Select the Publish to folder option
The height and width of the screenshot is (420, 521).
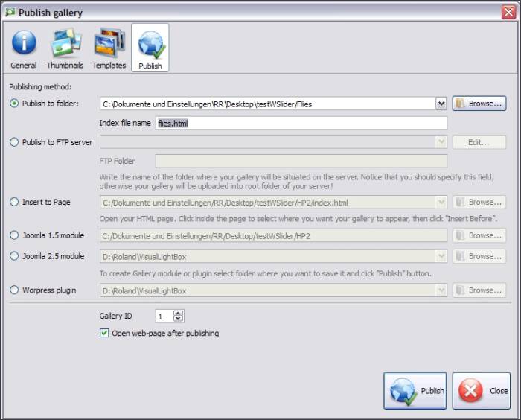14,104
